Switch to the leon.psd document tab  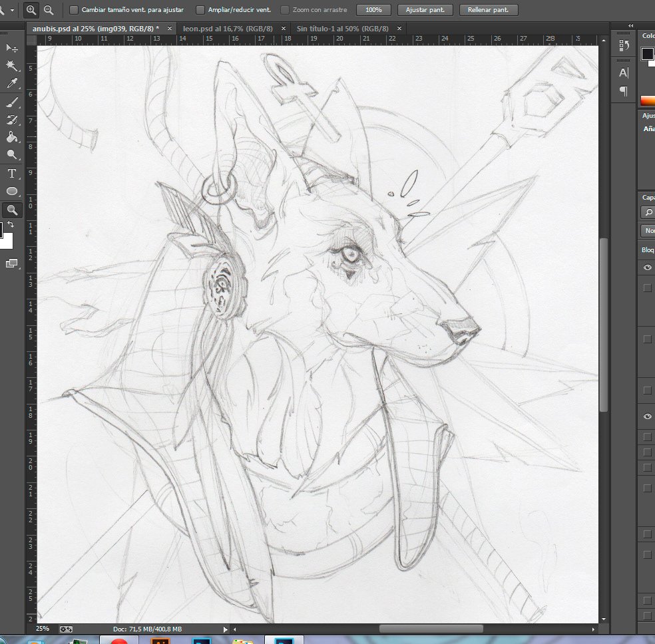point(226,29)
